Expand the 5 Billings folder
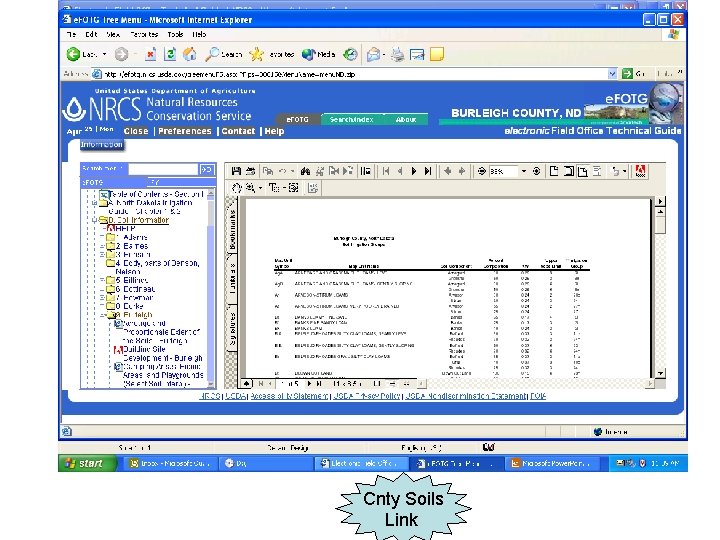 (x=102, y=280)
